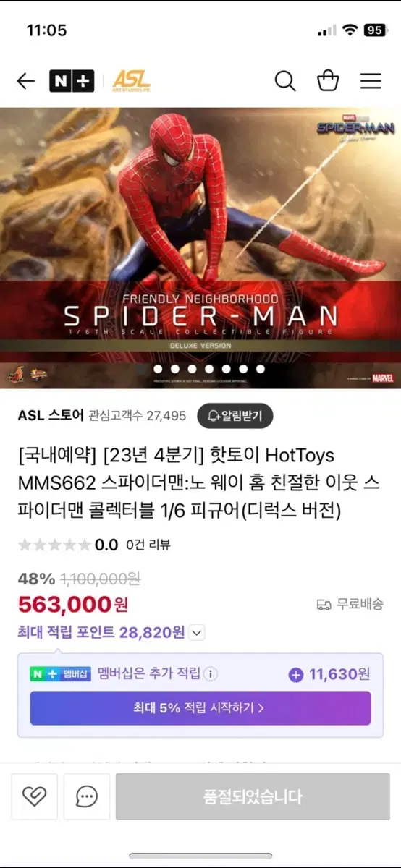This screenshot has width=401, height=868.
Task: Tap the 품절되었습니다 sold-out button
Action: click(253, 796)
